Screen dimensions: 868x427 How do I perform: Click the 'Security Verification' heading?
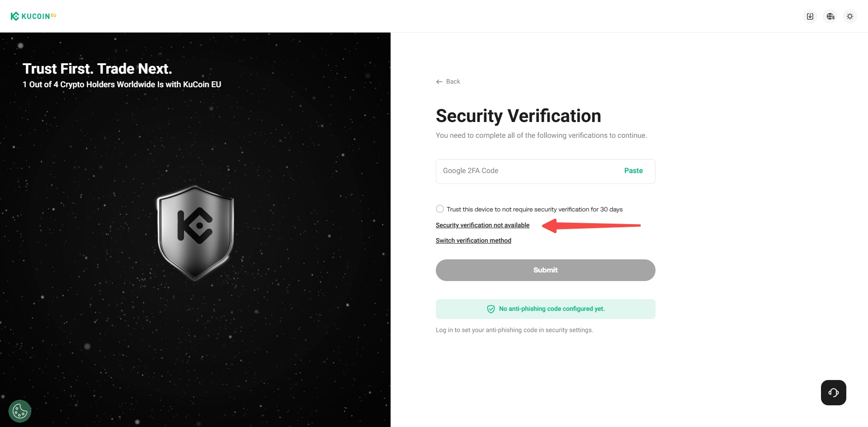[518, 116]
